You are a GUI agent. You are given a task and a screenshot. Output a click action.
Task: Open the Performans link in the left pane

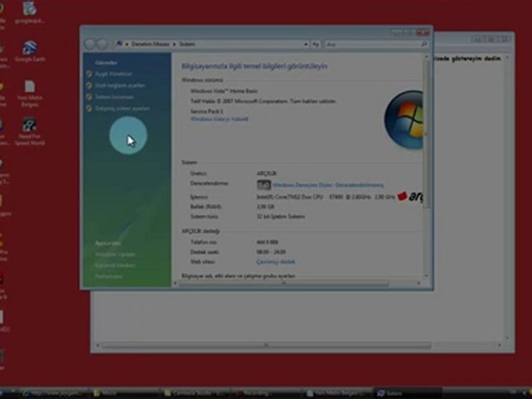[109, 277]
